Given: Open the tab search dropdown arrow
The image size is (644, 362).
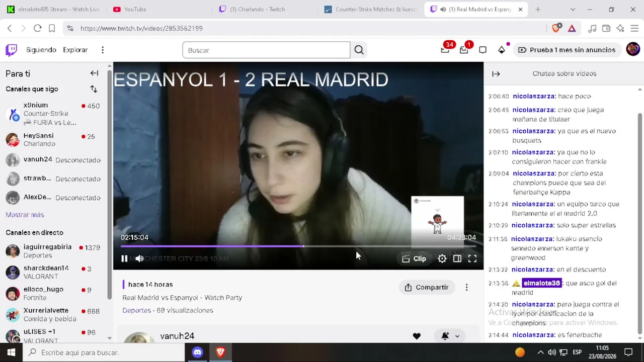Looking at the screenshot, I should pyautogui.click(x=573, y=9).
